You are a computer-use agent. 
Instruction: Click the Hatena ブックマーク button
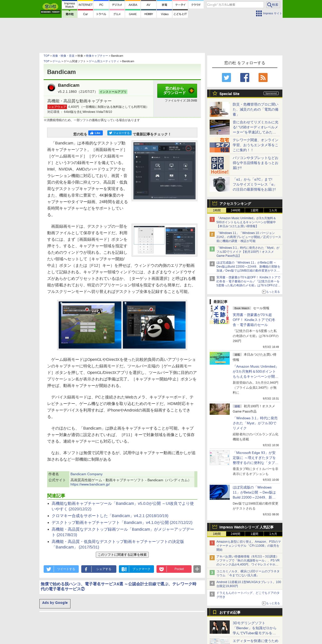click(x=136, y=569)
